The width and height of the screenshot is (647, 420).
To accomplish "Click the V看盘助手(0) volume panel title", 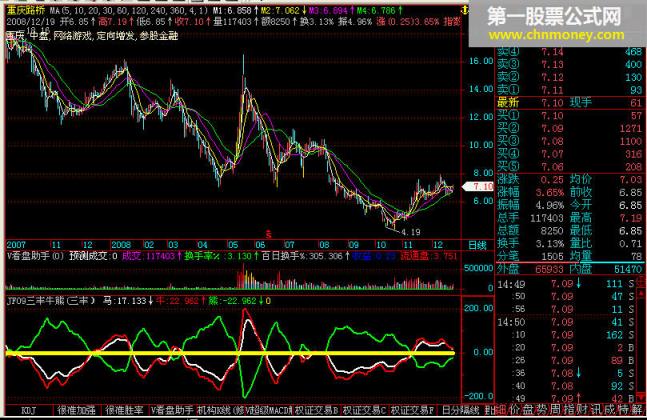I will [x=35, y=256].
